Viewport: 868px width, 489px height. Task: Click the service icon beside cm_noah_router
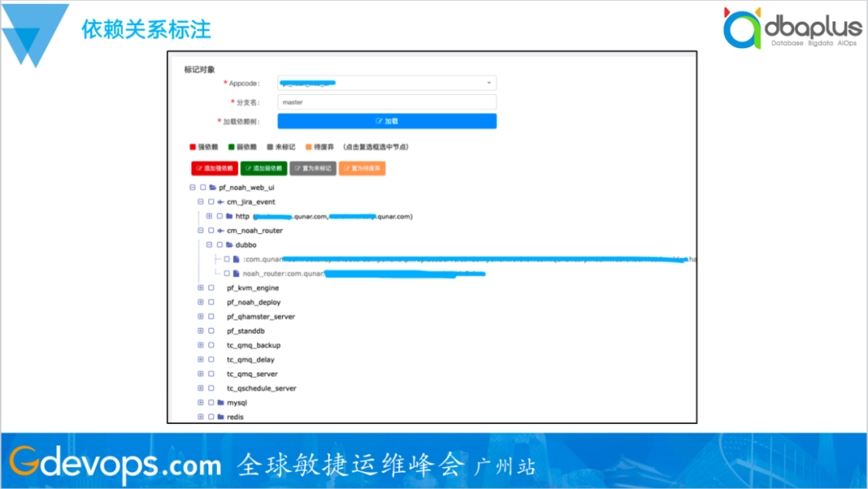[x=220, y=231]
